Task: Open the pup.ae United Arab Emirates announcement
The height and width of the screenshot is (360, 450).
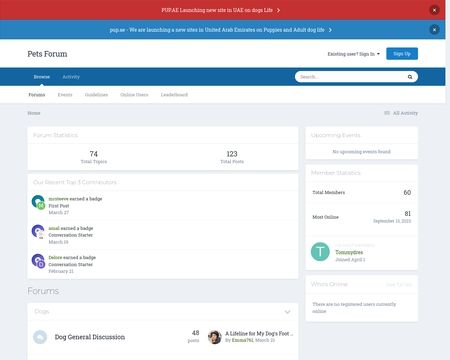Action: click(x=220, y=30)
